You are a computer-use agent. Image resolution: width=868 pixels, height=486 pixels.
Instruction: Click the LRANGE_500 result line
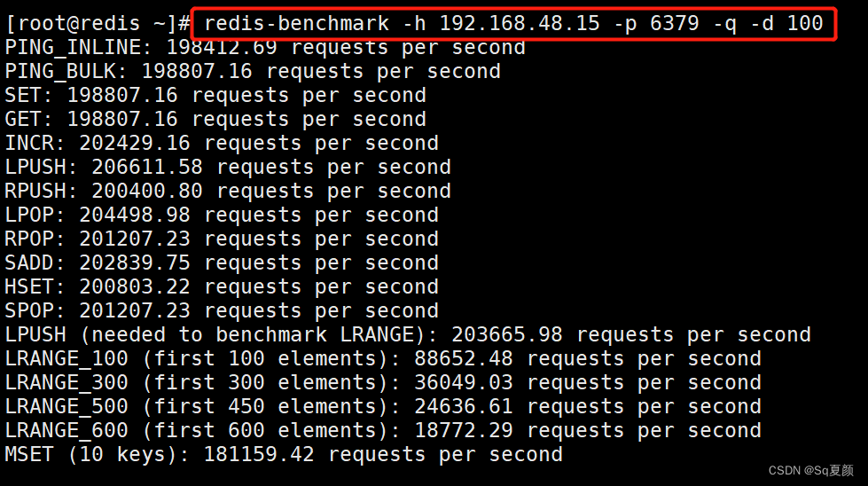[x=383, y=406]
